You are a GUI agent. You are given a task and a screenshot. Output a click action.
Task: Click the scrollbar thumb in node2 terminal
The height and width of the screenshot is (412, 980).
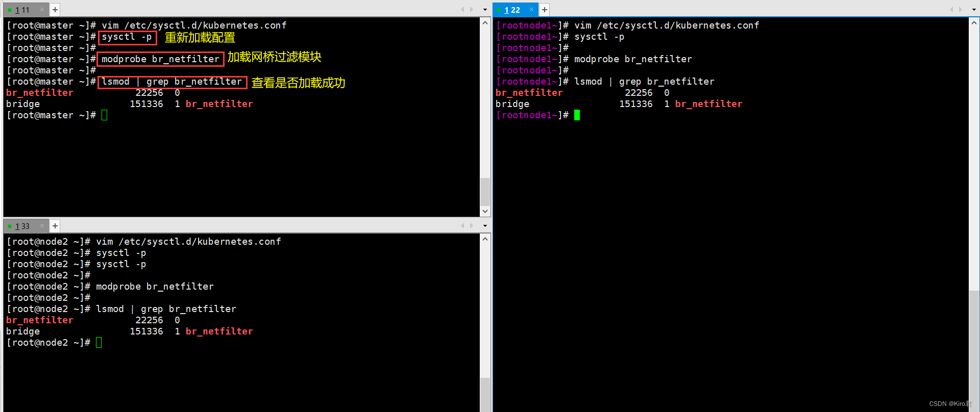pos(485,395)
